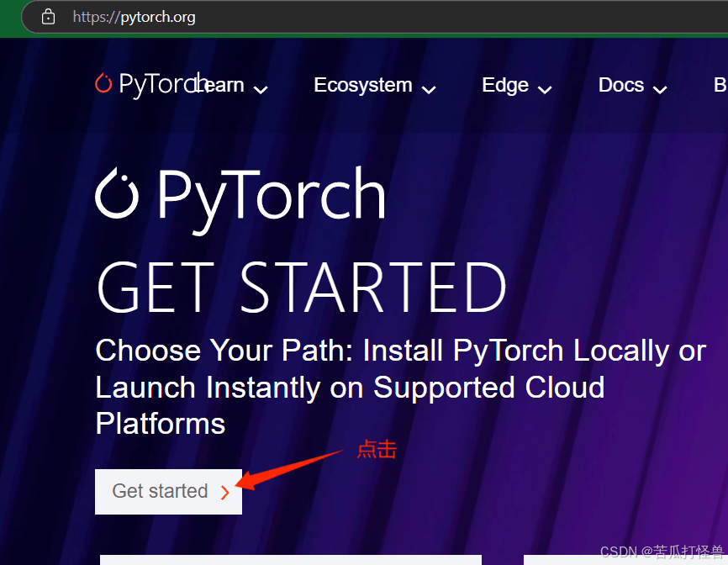Expand the Docs dropdown chevron
728x565 pixels.
tap(660, 89)
